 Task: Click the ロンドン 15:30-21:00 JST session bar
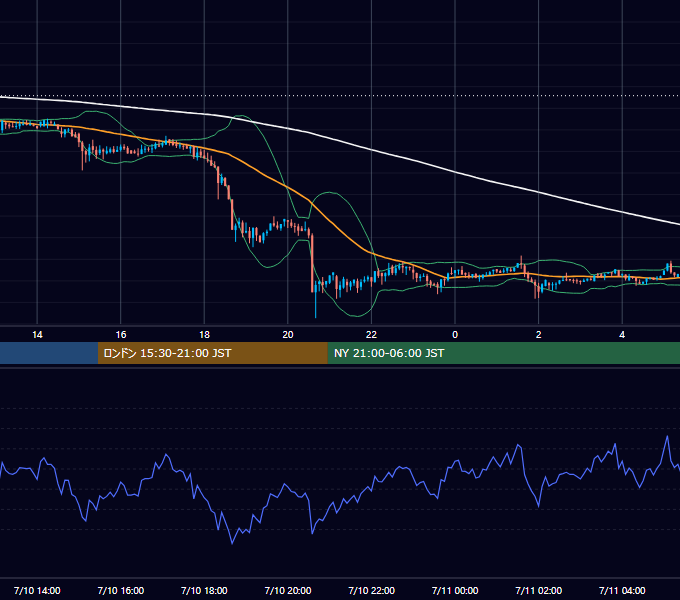[x=212, y=353]
